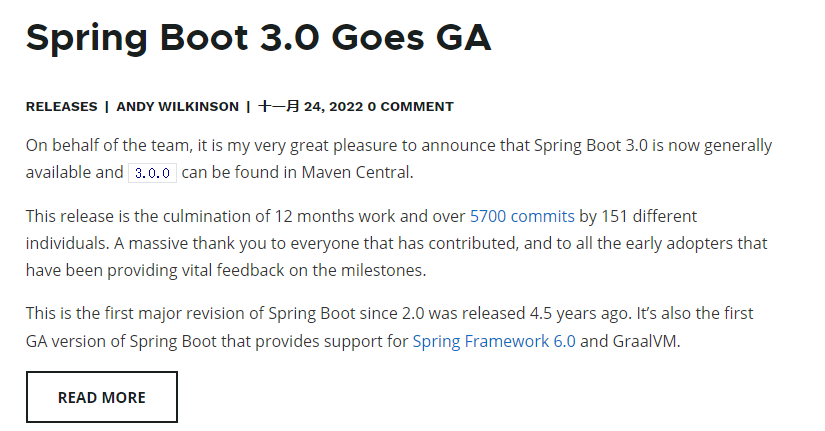Screen dimensions: 825x431
Task: Click the words 'generally' in first paragraph
Action: click(x=738, y=146)
